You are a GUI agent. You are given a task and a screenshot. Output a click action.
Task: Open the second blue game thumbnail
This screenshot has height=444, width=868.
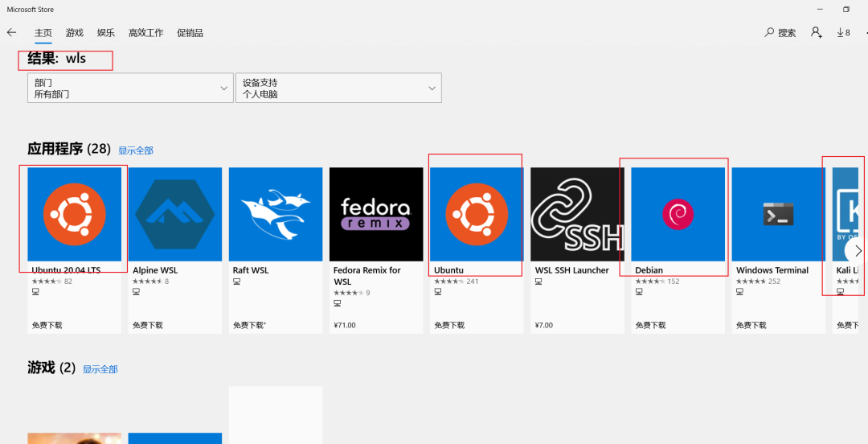tap(175, 438)
